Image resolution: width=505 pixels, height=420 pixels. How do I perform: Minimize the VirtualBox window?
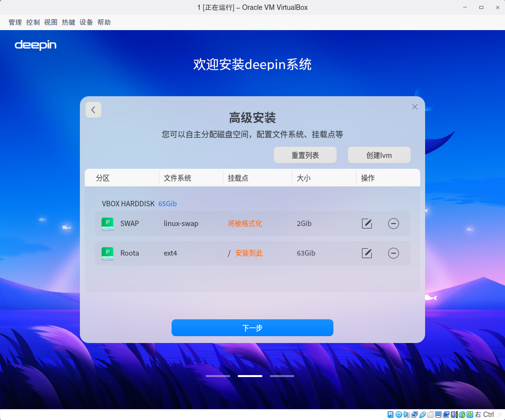(465, 7)
